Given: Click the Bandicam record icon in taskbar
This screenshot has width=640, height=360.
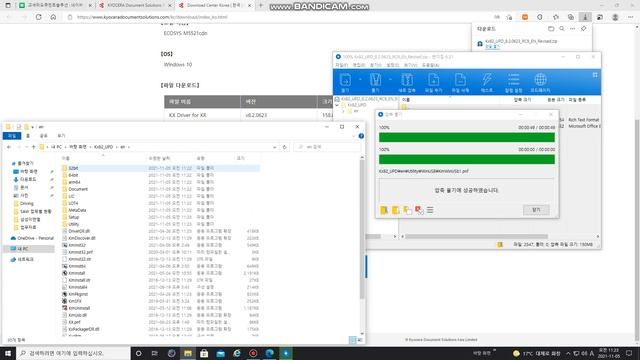Looking at the screenshot, I should (253, 353).
